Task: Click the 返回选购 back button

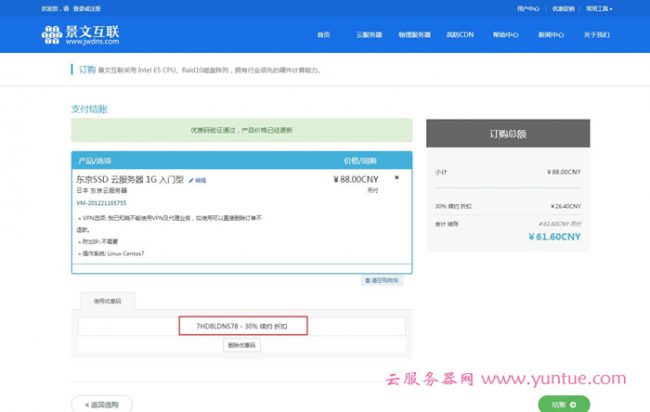Action: click(x=101, y=404)
